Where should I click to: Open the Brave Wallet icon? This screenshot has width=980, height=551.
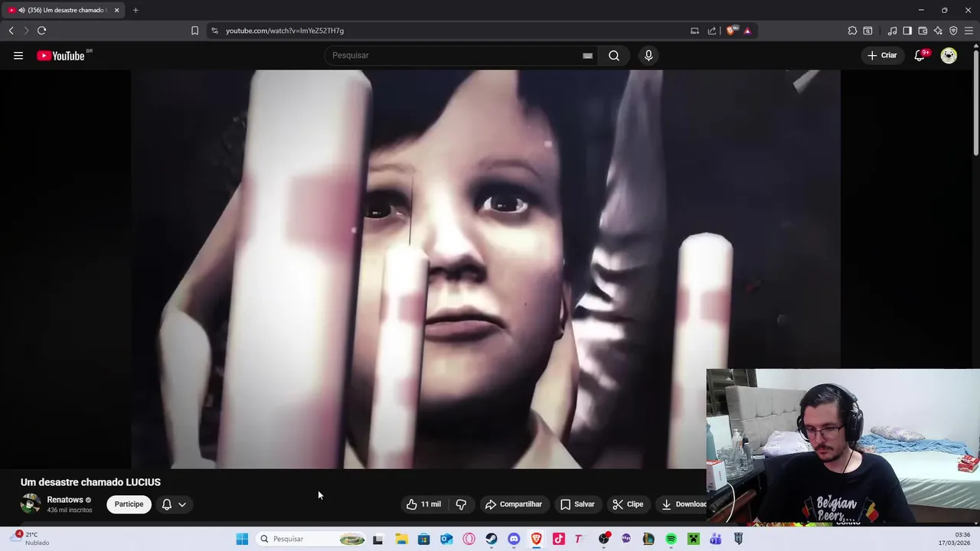(x=923, y=31)
